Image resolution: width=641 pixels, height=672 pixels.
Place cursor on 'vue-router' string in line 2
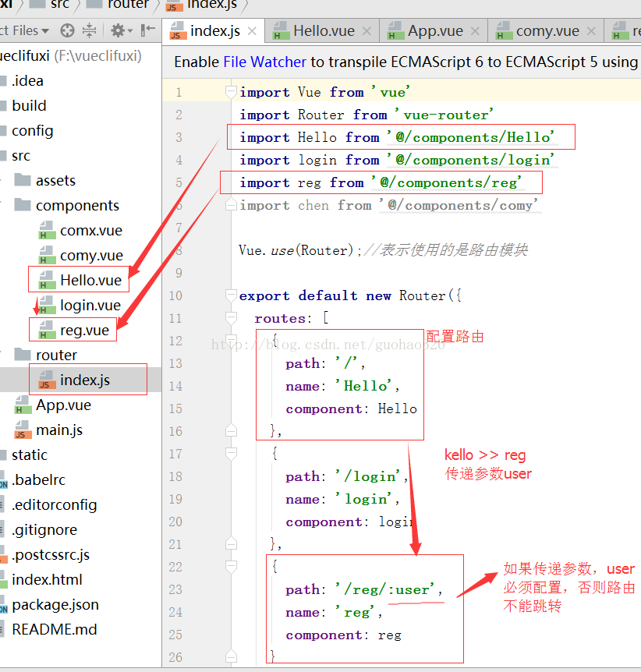tap(444, 115)
